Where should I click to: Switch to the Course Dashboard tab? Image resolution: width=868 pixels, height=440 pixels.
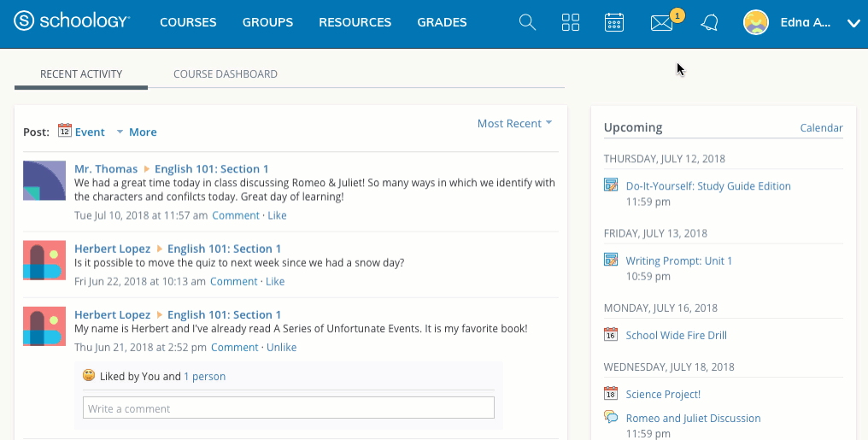(226, 74)
